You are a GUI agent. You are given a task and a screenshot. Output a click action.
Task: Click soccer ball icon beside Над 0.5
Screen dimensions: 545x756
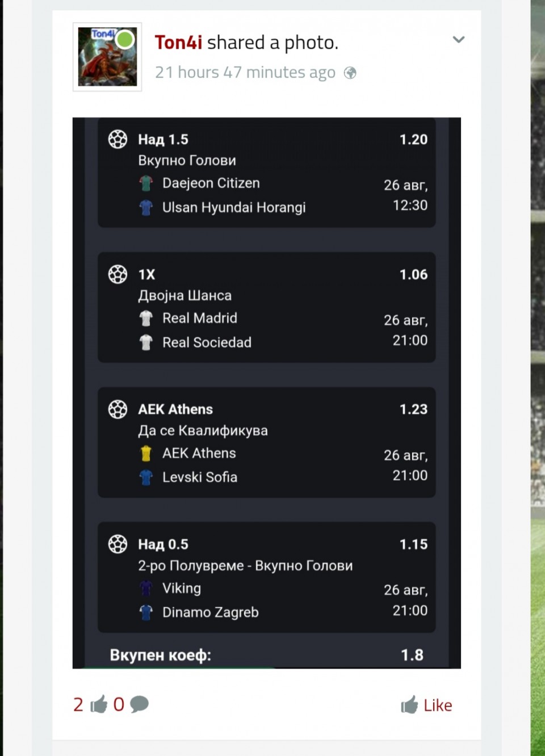(x=118, y=544)
